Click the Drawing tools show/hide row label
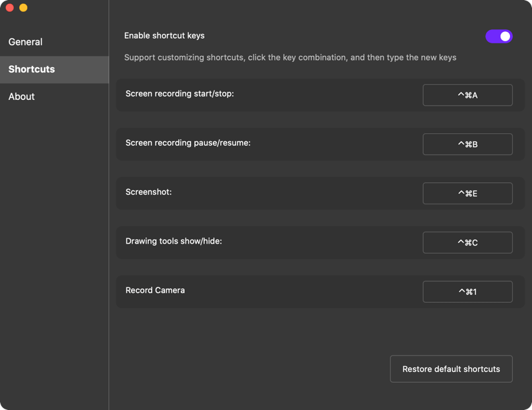 (174, 241)
